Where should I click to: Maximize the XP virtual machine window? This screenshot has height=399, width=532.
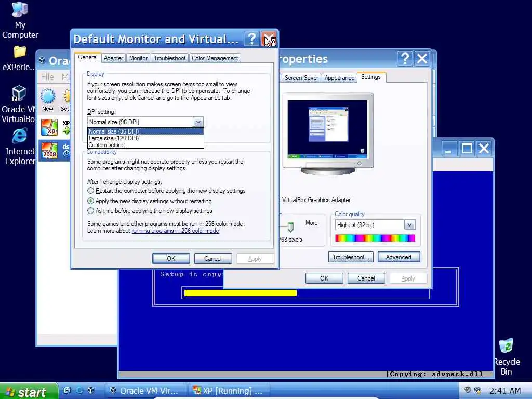(466, 148)
